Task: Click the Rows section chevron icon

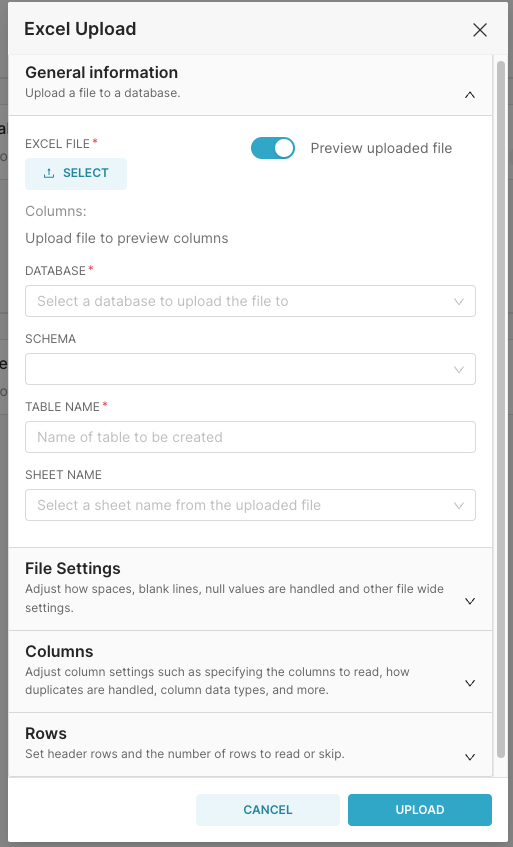Action: [x=470, y=757]
